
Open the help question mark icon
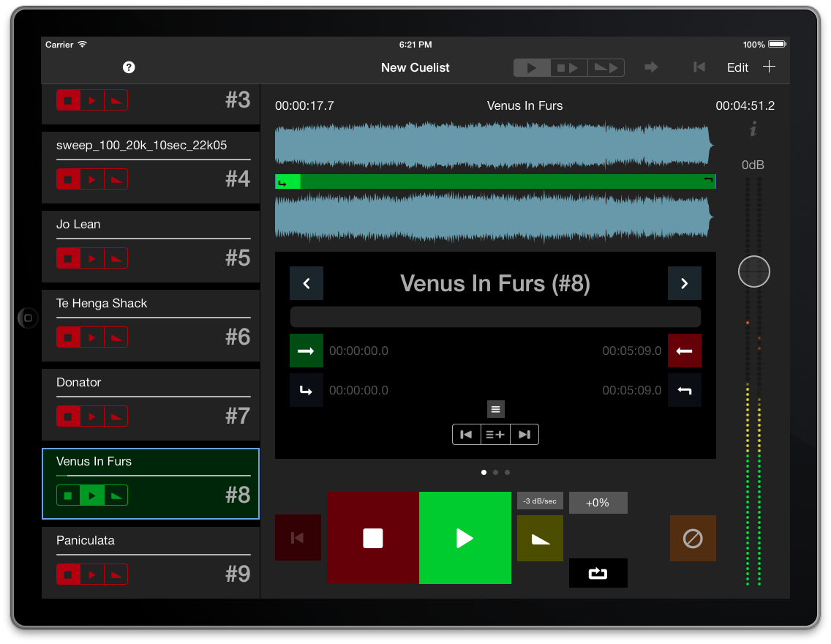coord(129,67)
